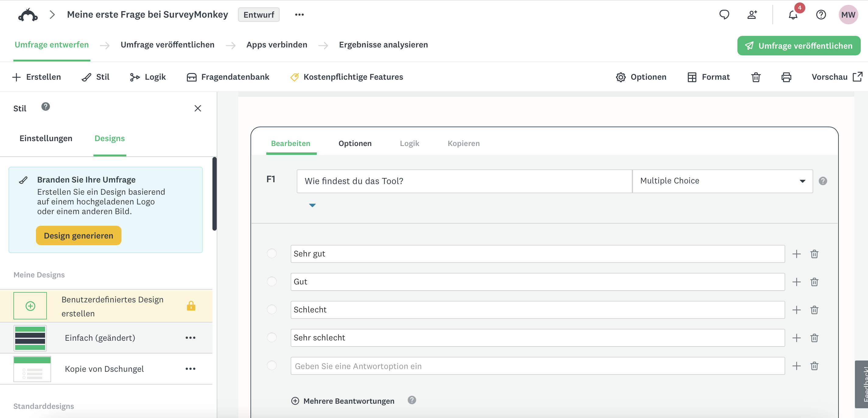This screenshot has width=868, height=418.
Task: Open the Multiple Choice question type dropdown
Action: 723,181
